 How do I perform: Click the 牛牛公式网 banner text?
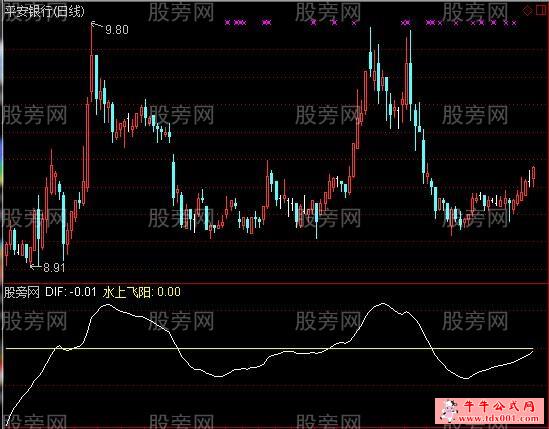coord(500,406)
